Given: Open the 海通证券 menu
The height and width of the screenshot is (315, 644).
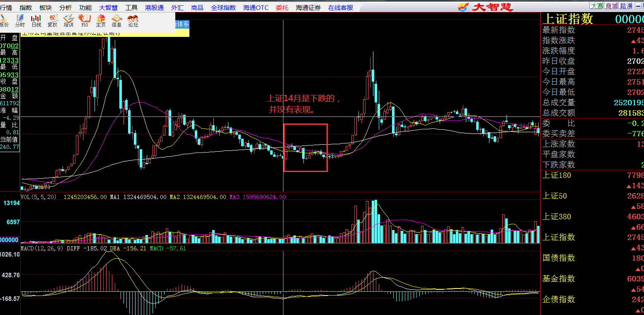Looking at the screenshot, I should 308,7.
